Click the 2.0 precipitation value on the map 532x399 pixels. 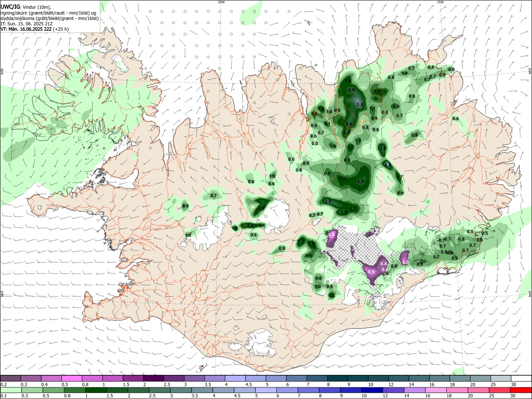tap(261, 208)
